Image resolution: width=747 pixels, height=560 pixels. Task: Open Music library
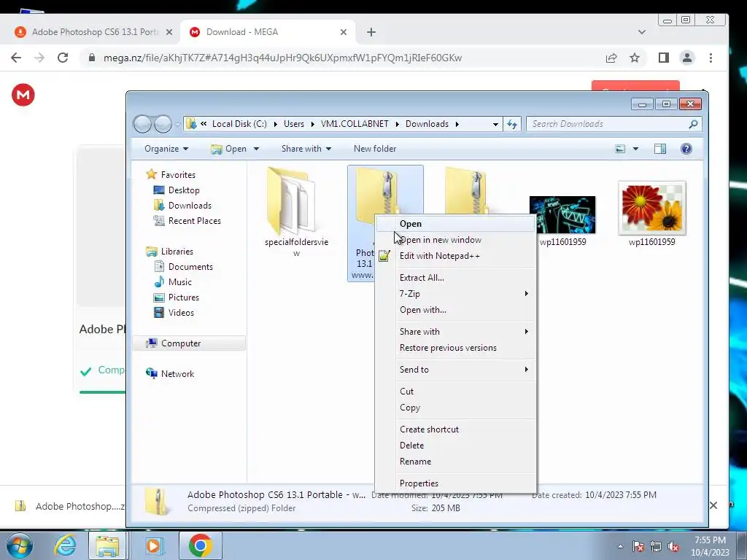pyautogui.click(x=179, y=282)
